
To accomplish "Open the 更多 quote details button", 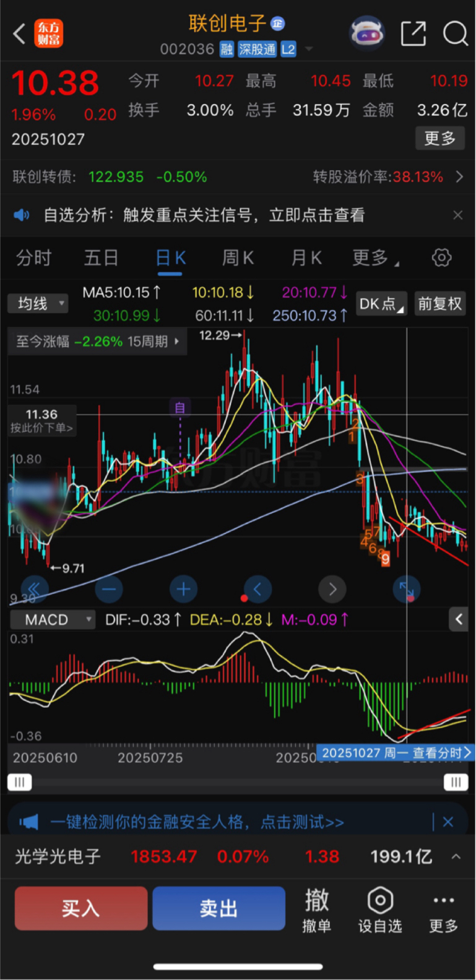I will click(x=439, y=138).
